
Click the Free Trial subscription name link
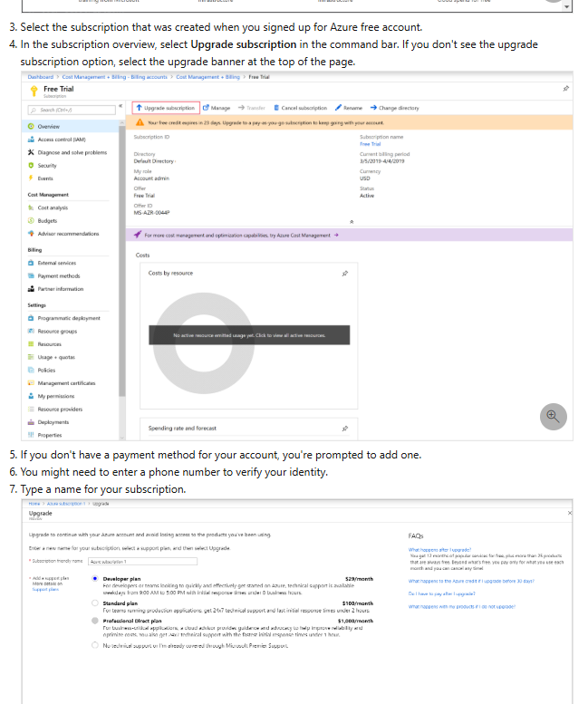(x=371, y=144)
